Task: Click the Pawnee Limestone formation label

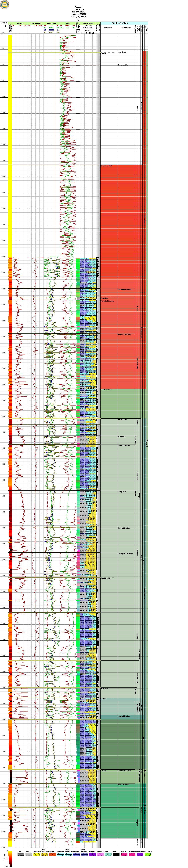Action: (x=124, y=716)
